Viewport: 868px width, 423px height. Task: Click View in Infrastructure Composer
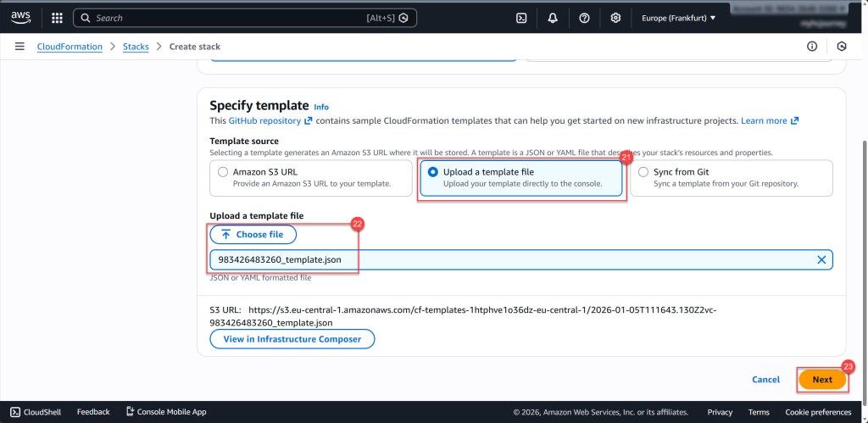click(x=292, y=339)
